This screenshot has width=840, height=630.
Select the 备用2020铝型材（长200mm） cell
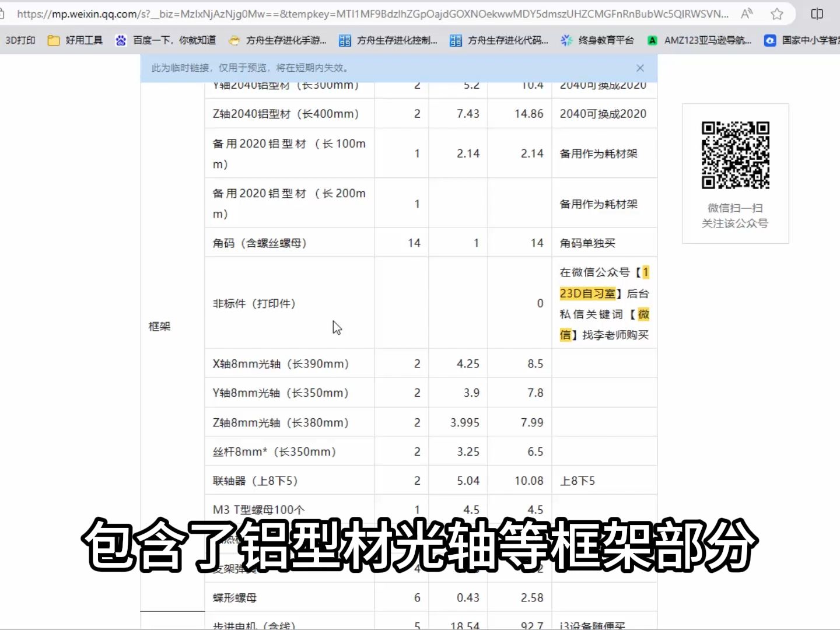(289, 204)
